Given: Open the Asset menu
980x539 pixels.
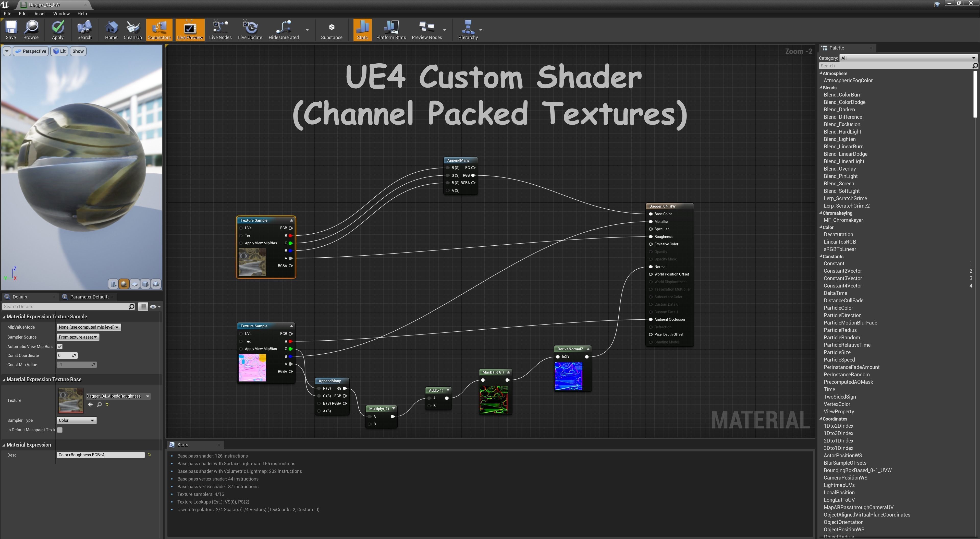Looking at the screenshot, I should click(x=40, y=14).
